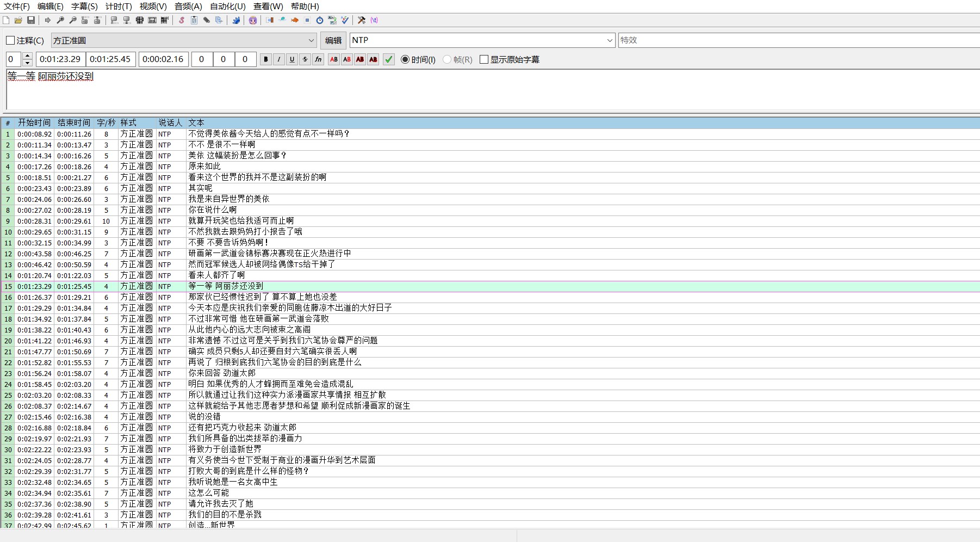Zoom in the video with the magnifier plus icon
The image size is (980, 542).
point(60,20)
